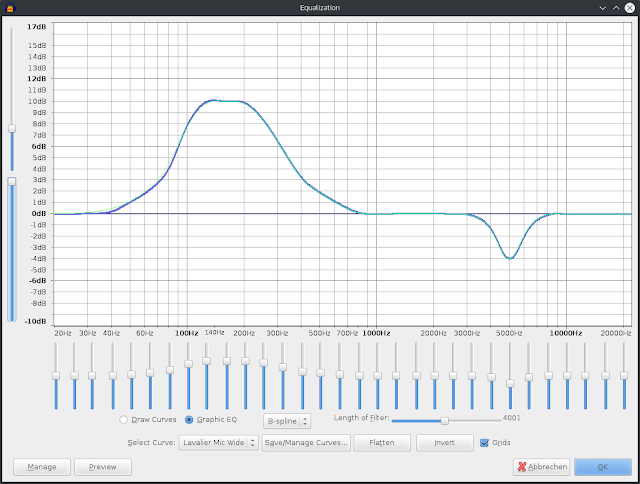
Task: Open the Manage presets menu button
Action: 42,467
